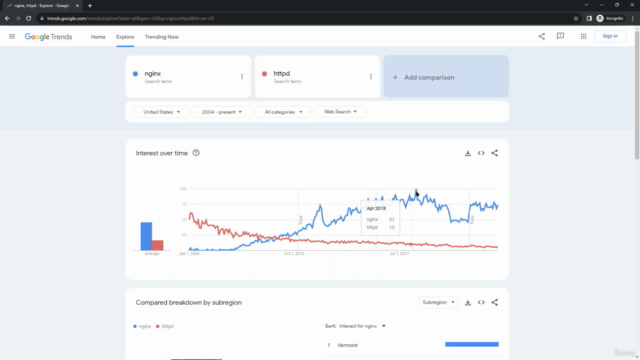
Task: Select the Explore tab
Action: (125, 37)
